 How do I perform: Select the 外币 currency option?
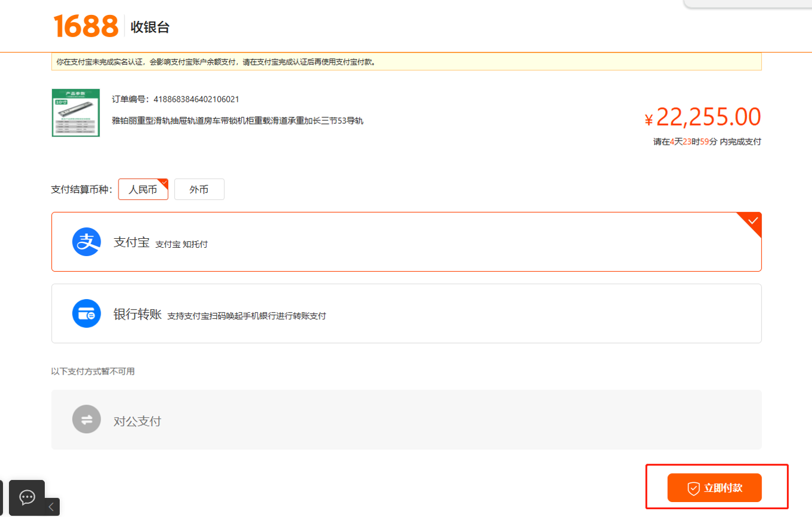[199, 189]
